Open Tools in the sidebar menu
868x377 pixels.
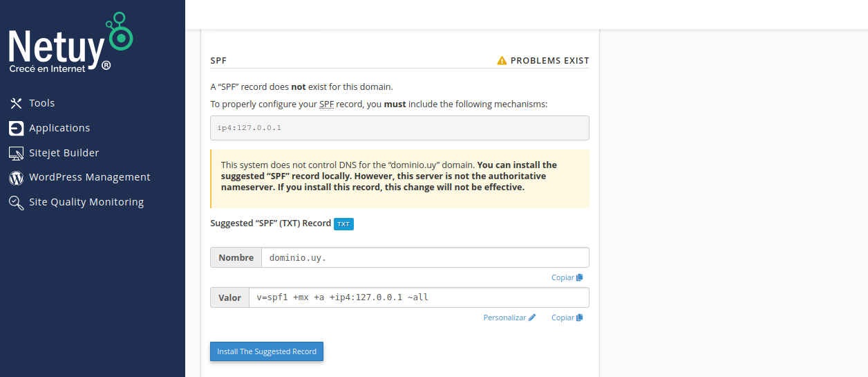[41, 103]
